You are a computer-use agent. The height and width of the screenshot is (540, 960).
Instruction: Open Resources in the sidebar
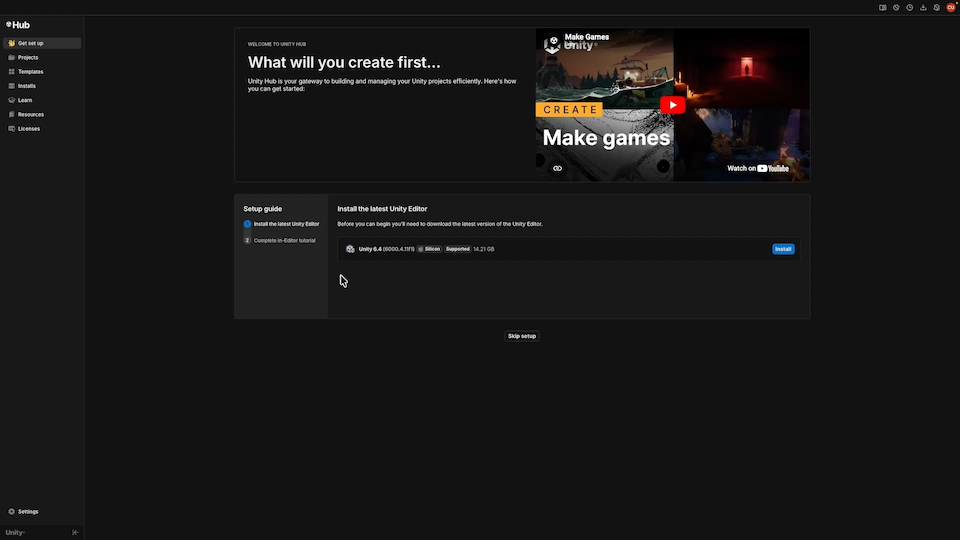[x=42, y=114]
